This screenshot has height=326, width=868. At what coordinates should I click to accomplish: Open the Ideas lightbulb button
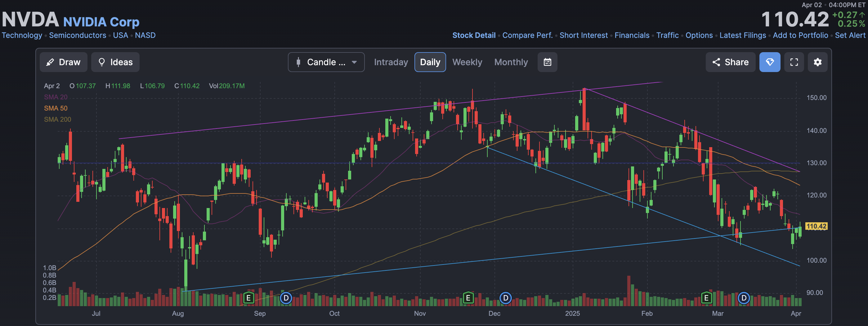(x=115, y=62)
